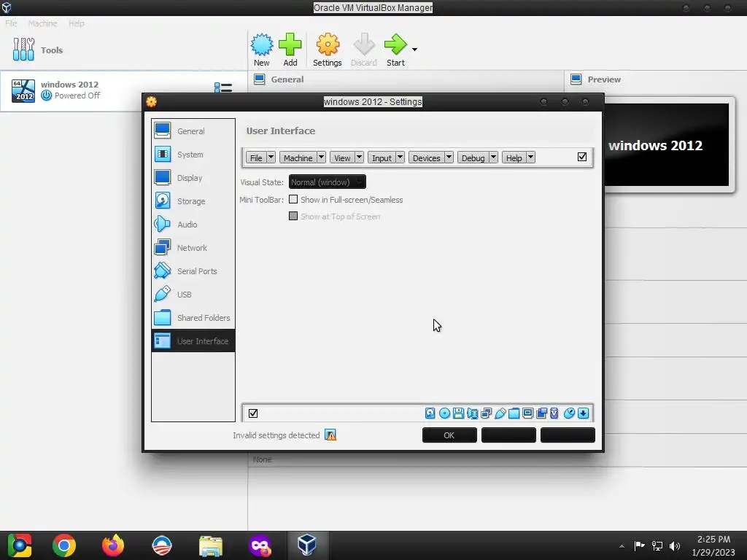The image size is (747, 560).
Task: Click VirtualBox cube icon in taskbar
Action: [307, 545]
